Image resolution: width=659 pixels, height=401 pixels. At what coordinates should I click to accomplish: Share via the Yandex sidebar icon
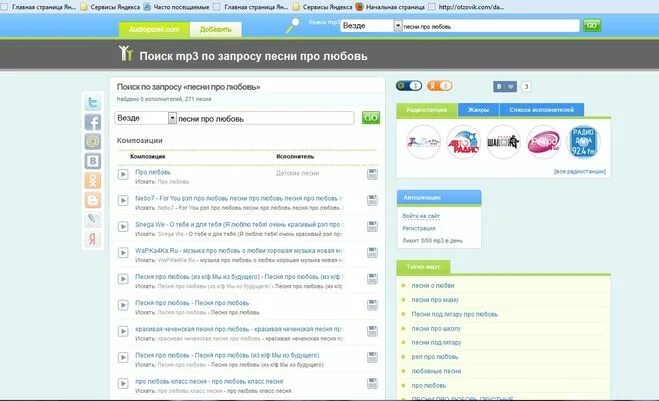coord(93,239)
